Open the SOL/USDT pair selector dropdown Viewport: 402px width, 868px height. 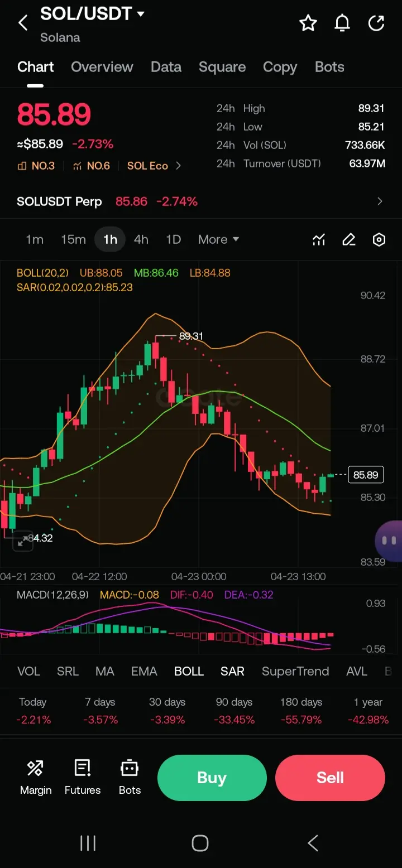[92, 13]
